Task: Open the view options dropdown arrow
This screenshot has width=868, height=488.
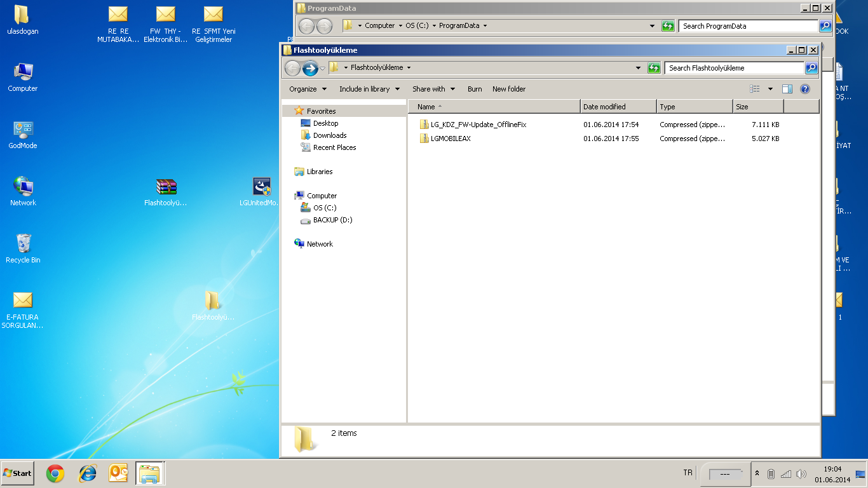Action: coord(770,89)
